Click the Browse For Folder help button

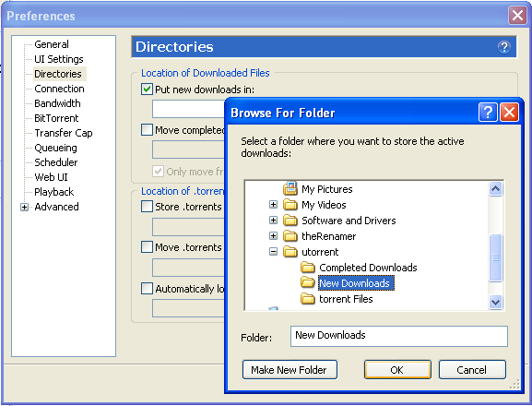coord(488,112)
